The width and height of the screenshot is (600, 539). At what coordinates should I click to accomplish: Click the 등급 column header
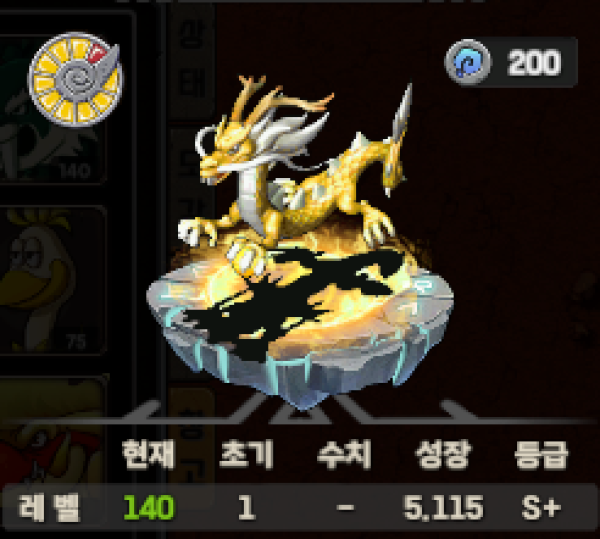point(541,454)
